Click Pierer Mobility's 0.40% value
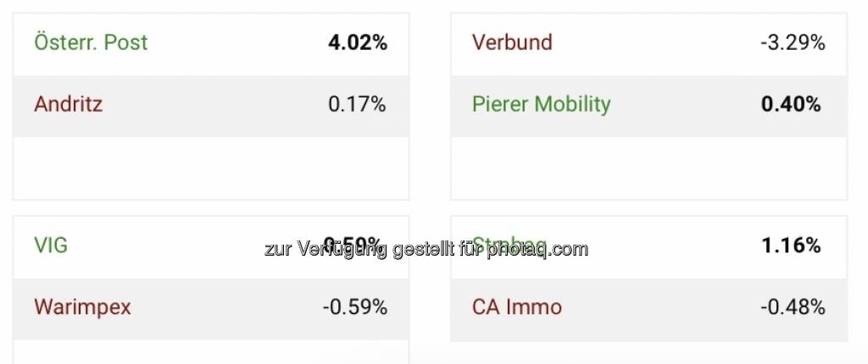This screenshot has width=868, height=364. pyautogui.click(x=791, y=104)
